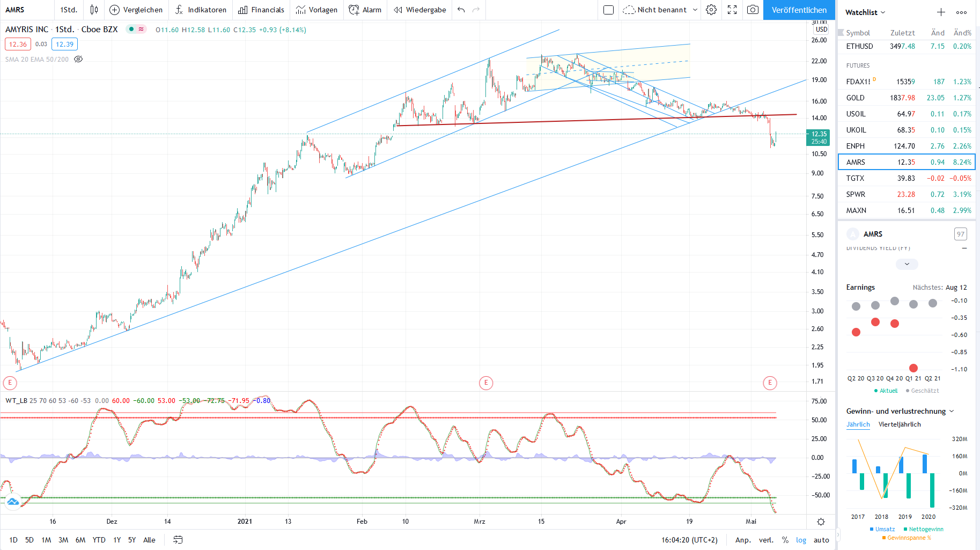Enter fullscreen mode icon
The width and height of the screenshot is (980, 550).
pos(732,10)
